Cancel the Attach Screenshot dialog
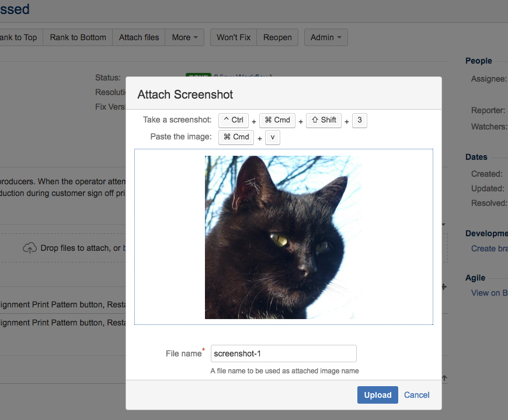 (416, 395)
